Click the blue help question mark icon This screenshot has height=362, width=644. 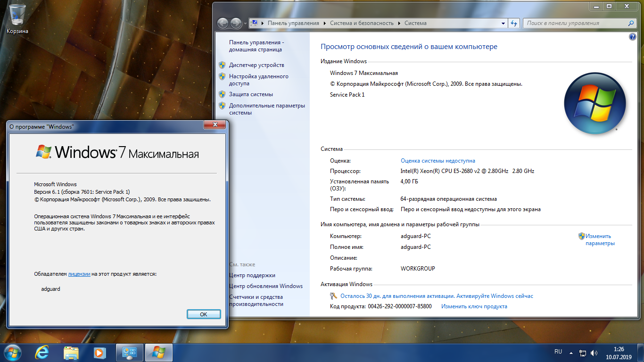coord(633,37)
